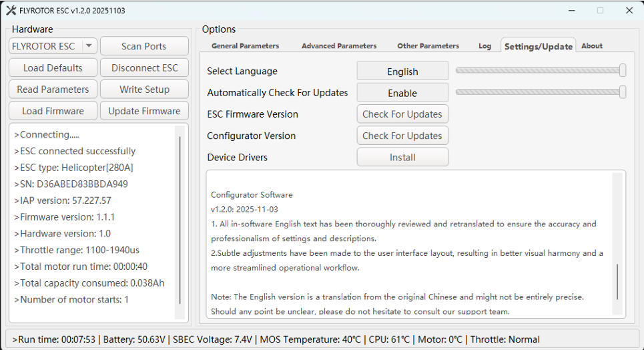
Task: Check for ESC Firmware Version updates
Action: (x=402, y=114)
